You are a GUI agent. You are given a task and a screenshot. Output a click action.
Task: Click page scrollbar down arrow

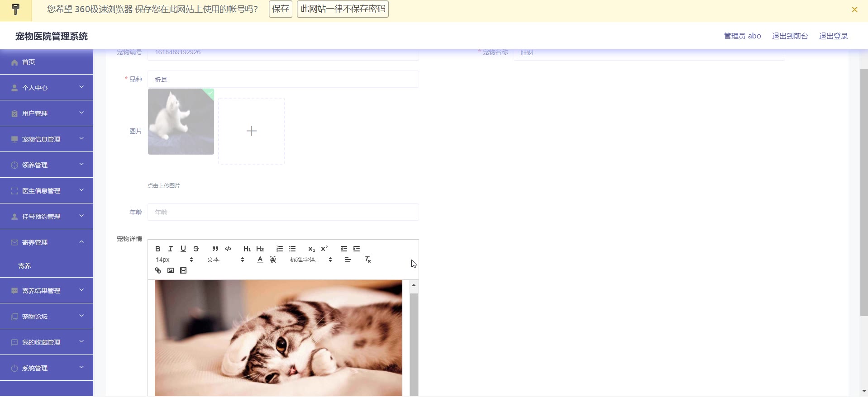click(864, 391)
